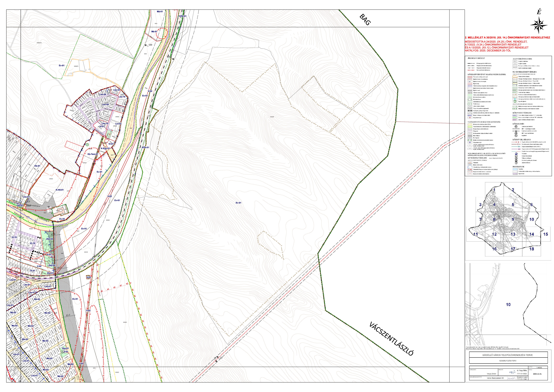Select sheet 10 in the overview index map
Viewport: 554px width, 392px height.
(532, 219)
